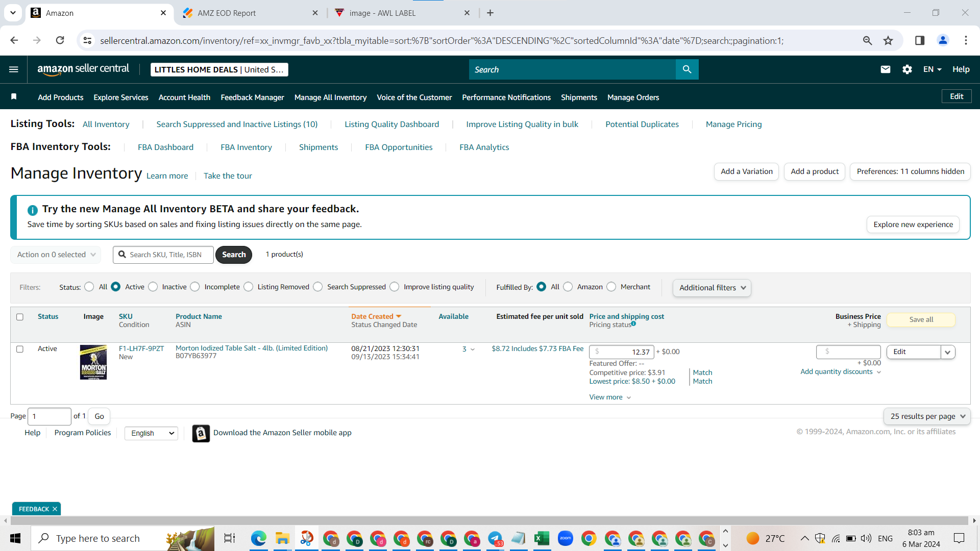Tick the checkbox for Morton Iodized Salt row
Image resolution: width=980 pixels, height=551 pixels.
pyautogui.click(x=20, y=349)
